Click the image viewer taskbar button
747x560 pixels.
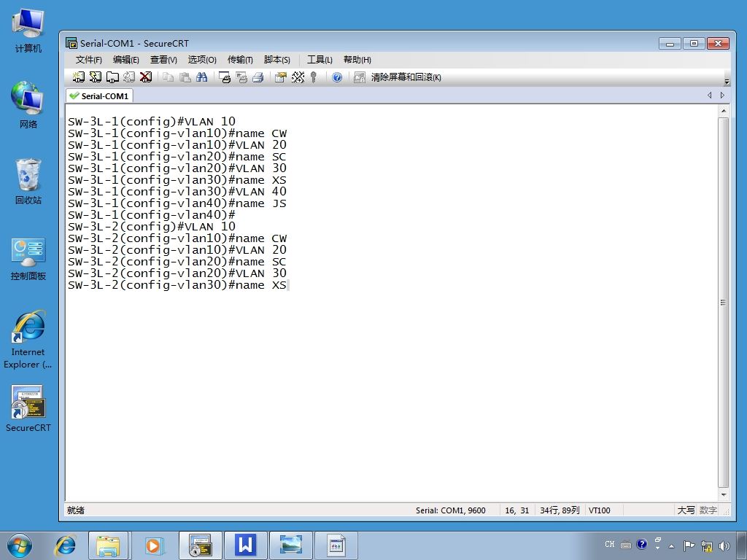click(290, 545)
